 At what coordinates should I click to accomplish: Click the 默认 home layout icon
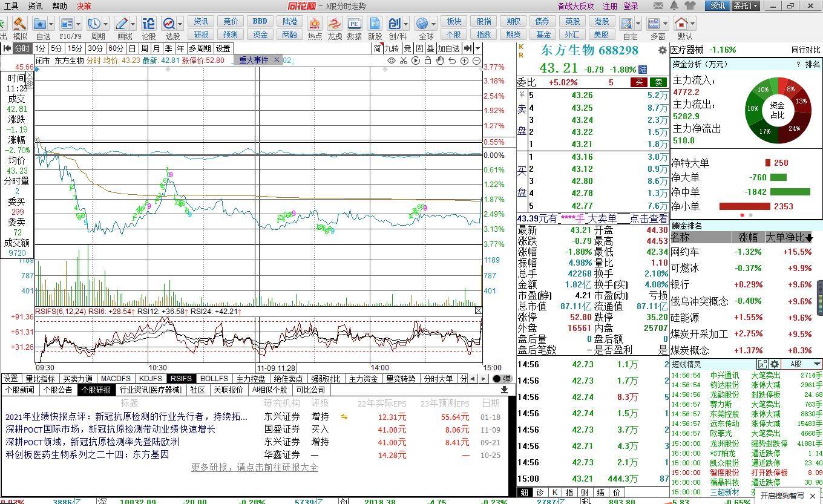coord(682,24)
